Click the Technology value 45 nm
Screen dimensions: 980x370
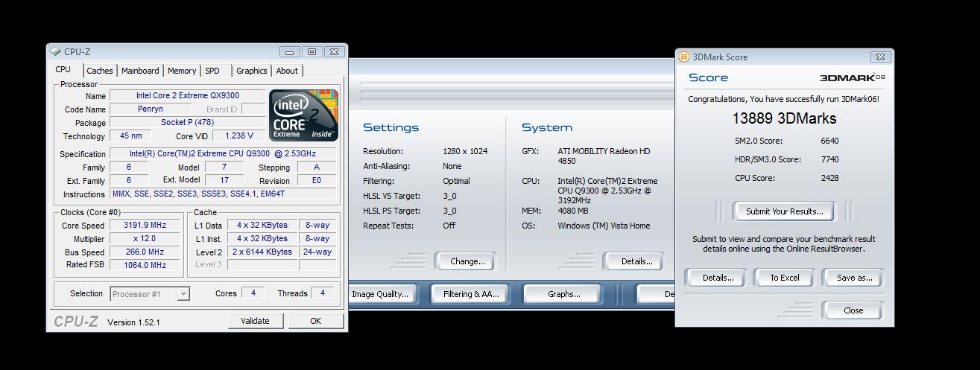click(x=131, y=135)
